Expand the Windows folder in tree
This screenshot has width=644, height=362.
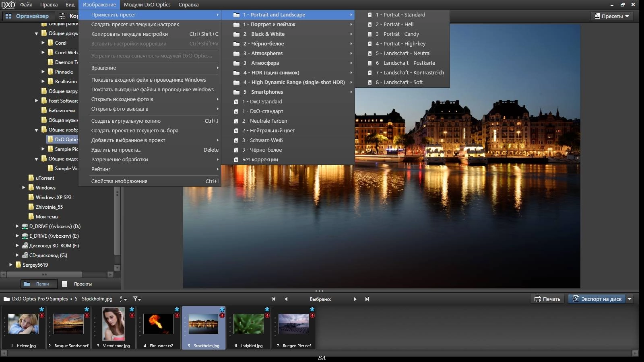pyautogui.click(x=24, y=187)
